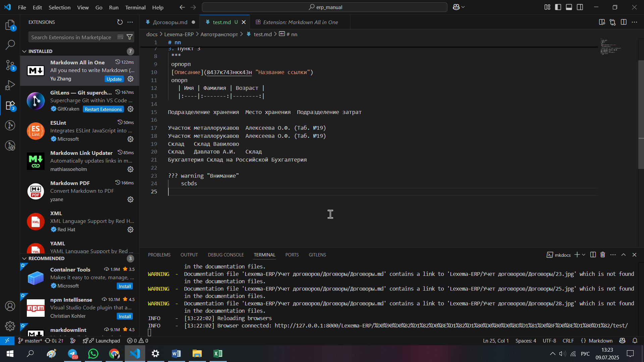Install npm Intellisense extension
The image size is (644, 362).
pos(125,316)
